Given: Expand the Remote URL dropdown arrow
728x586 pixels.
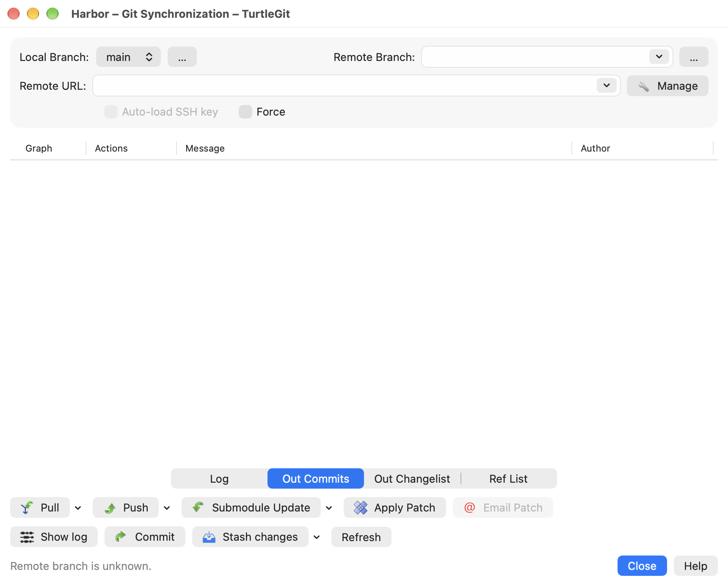Looking at the screenshot, I should (x=607, y=86).
